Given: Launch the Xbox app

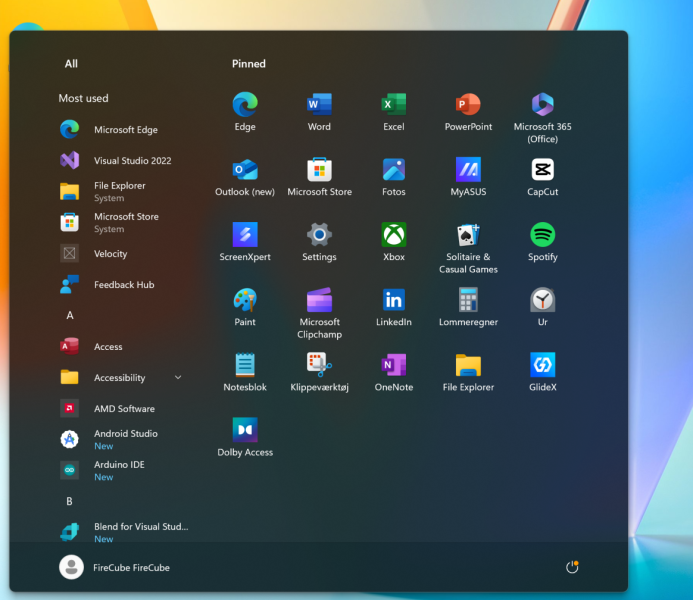Looking at the screenshot, I should point(393,242).
